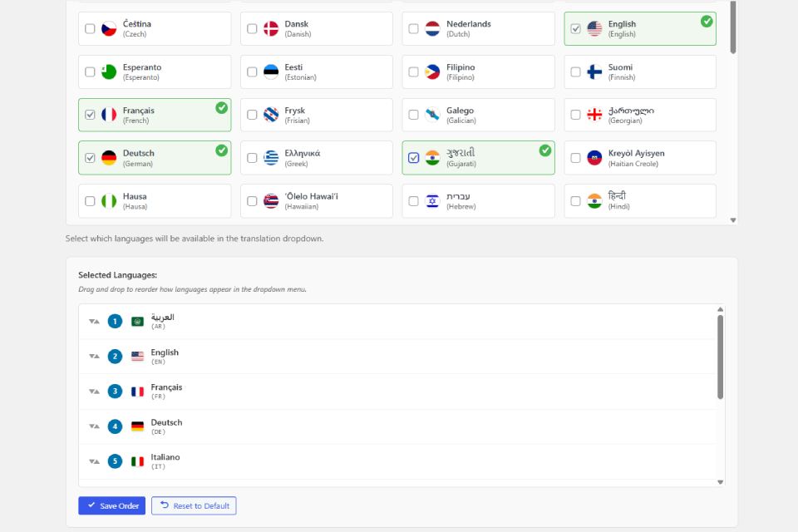Click the green checkmark badge on Gujarati

coord(545,150)
